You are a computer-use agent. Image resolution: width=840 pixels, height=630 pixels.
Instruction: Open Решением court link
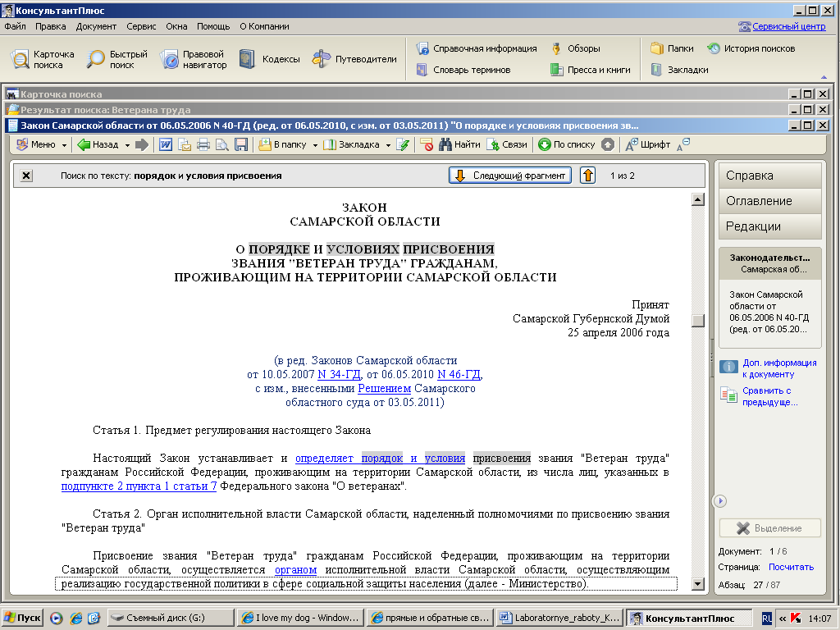(x=384, y=388)
